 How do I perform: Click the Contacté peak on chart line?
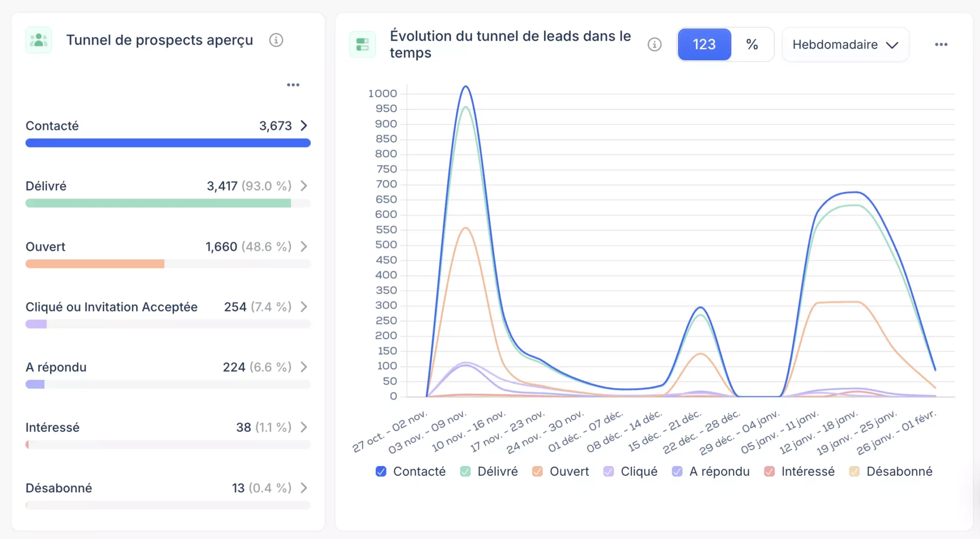[x=465, y=87]
